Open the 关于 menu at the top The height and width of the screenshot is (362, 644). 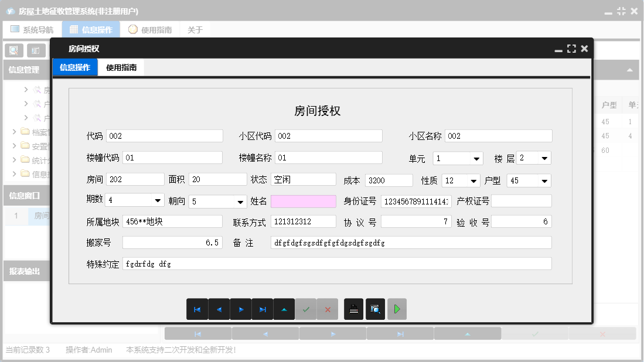pyautogui.click(x=195, y=29)
